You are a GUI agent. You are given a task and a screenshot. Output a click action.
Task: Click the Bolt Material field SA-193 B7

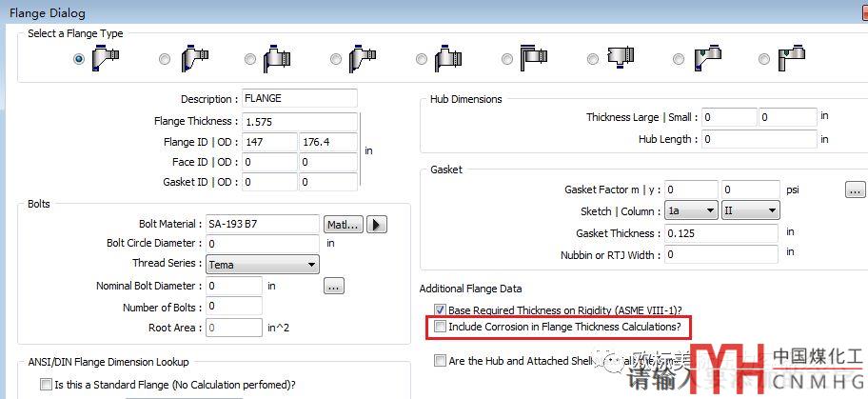263,225
